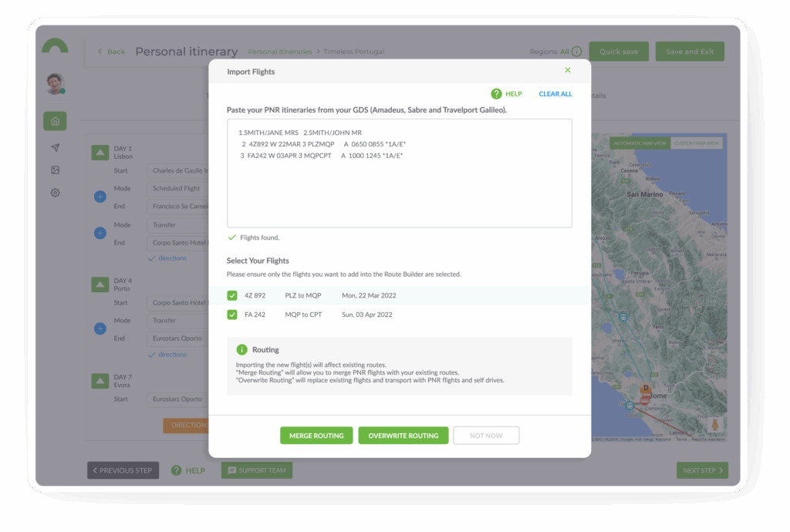Collapse the DAY 7 Evora section
790x532 pixels.
[100, 381]
